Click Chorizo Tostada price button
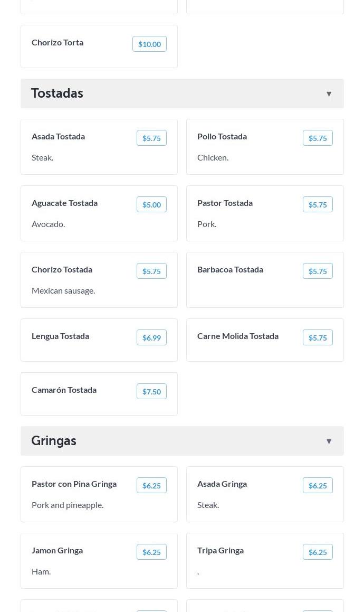 (151, 271)
